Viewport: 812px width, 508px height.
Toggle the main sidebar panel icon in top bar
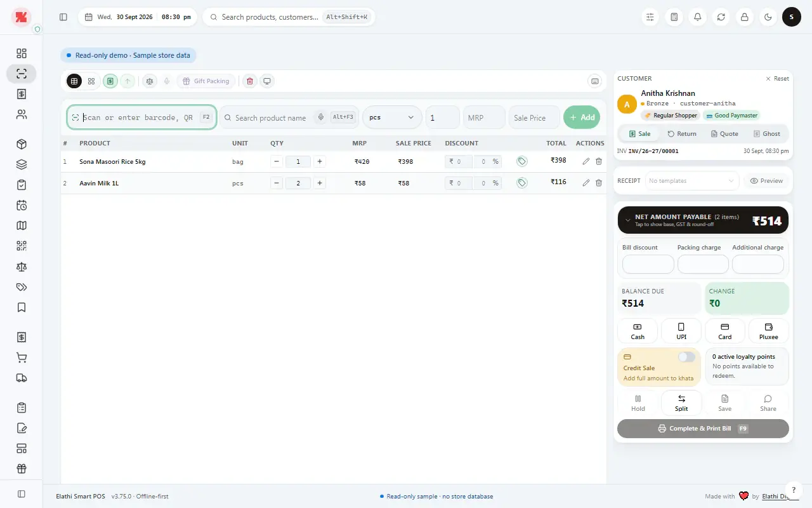pyautogui.click(x=63, y=17)
